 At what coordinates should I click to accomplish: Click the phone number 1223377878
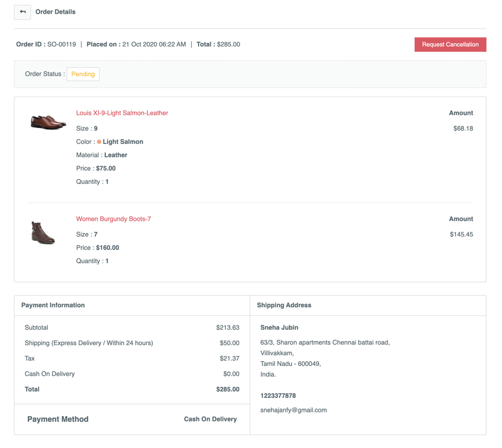[278, 396]
